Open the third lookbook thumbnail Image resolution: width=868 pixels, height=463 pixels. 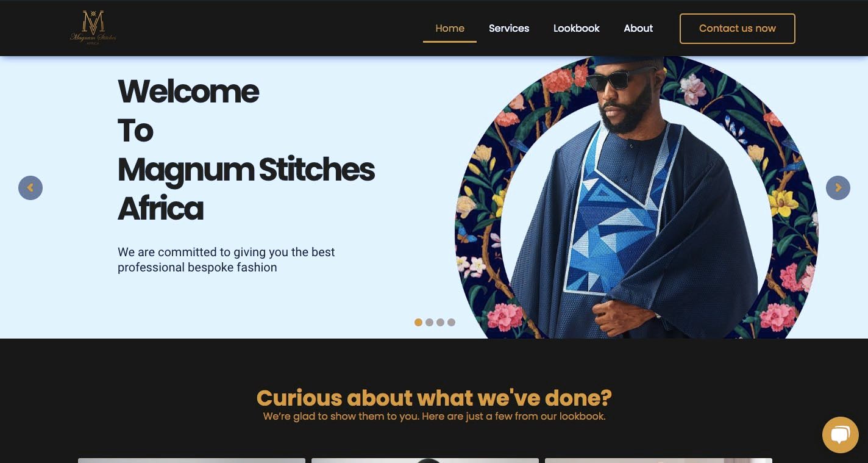(658, 461)
